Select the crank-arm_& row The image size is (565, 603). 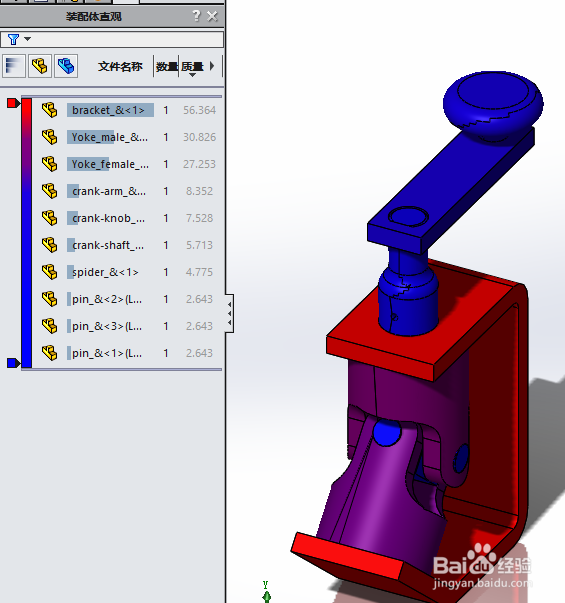(127, 191)
